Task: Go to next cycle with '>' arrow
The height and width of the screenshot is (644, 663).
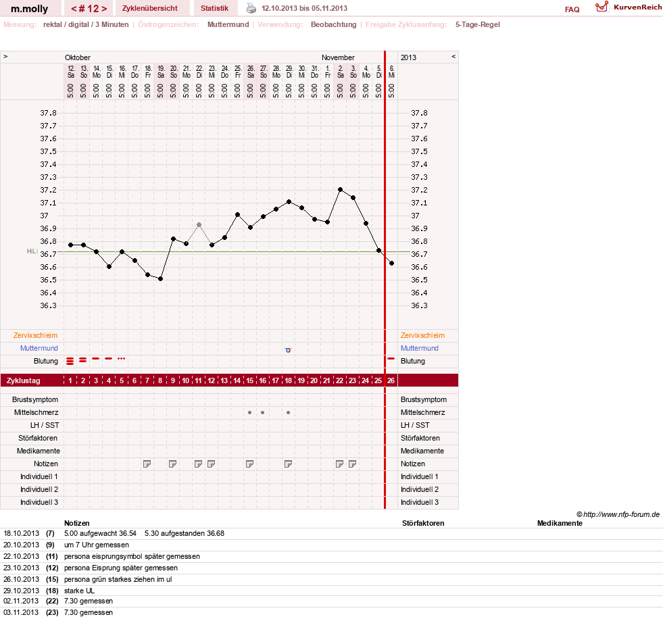Action: pyautogui.click(x=104, y=9)
